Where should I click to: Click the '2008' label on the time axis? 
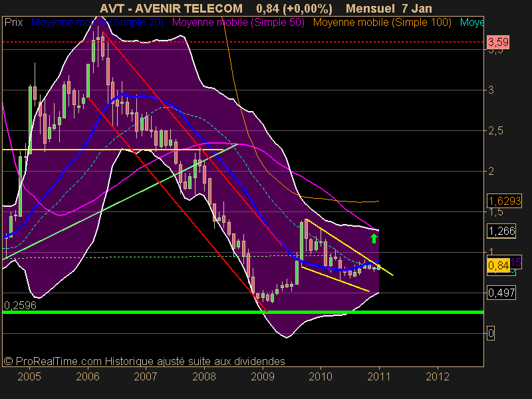pyautogui.click(x=204, y=376)
